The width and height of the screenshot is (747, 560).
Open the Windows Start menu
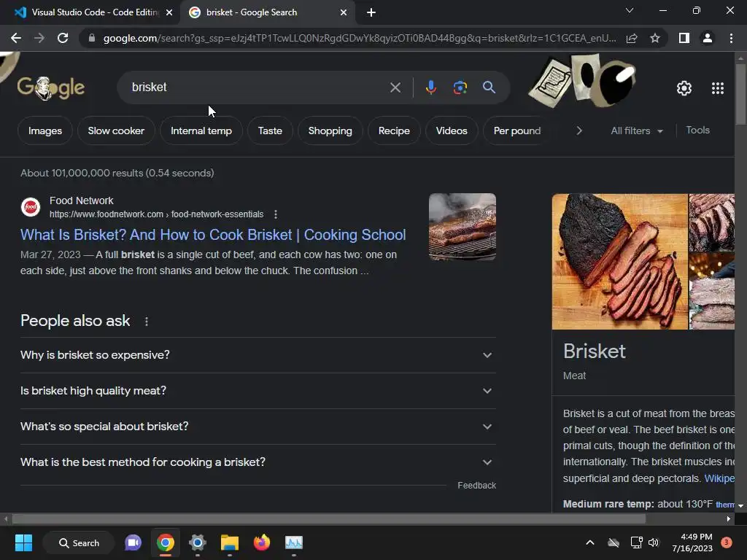(23, 542)
